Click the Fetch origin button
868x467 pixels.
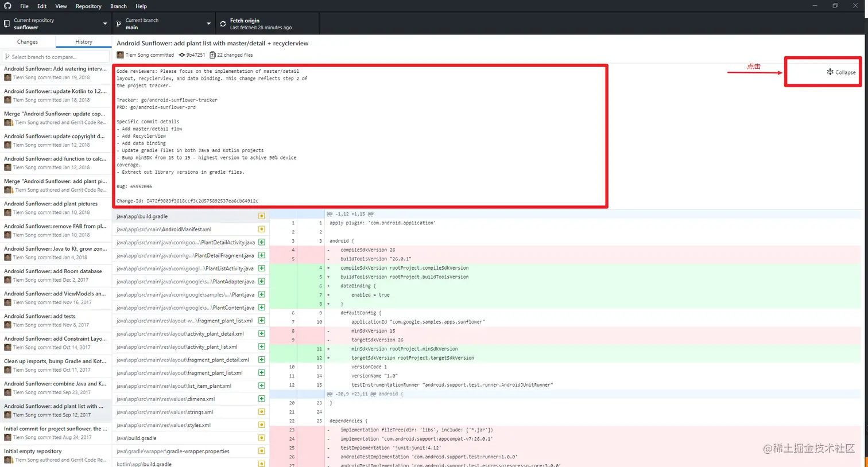point(267,24)
